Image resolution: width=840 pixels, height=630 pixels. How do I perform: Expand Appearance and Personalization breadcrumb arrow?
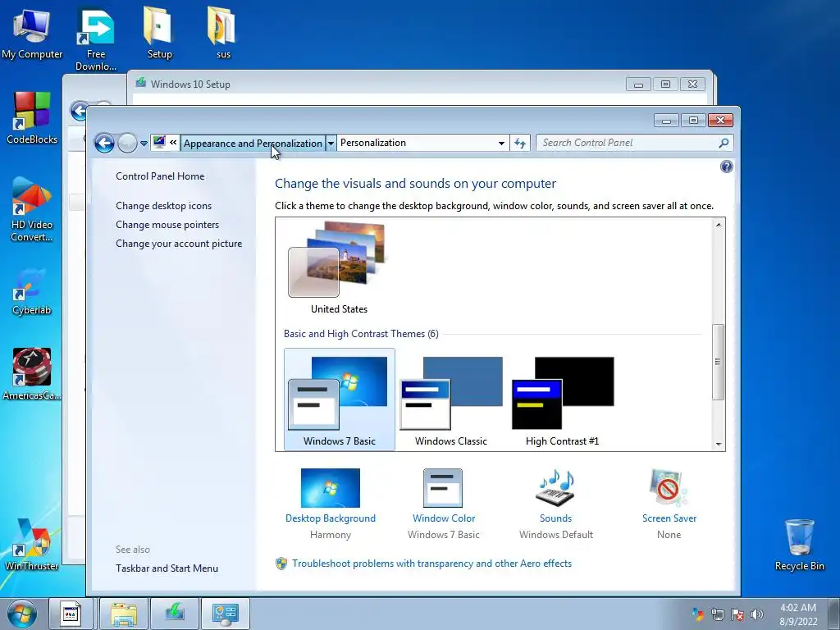tap(331, 143)
